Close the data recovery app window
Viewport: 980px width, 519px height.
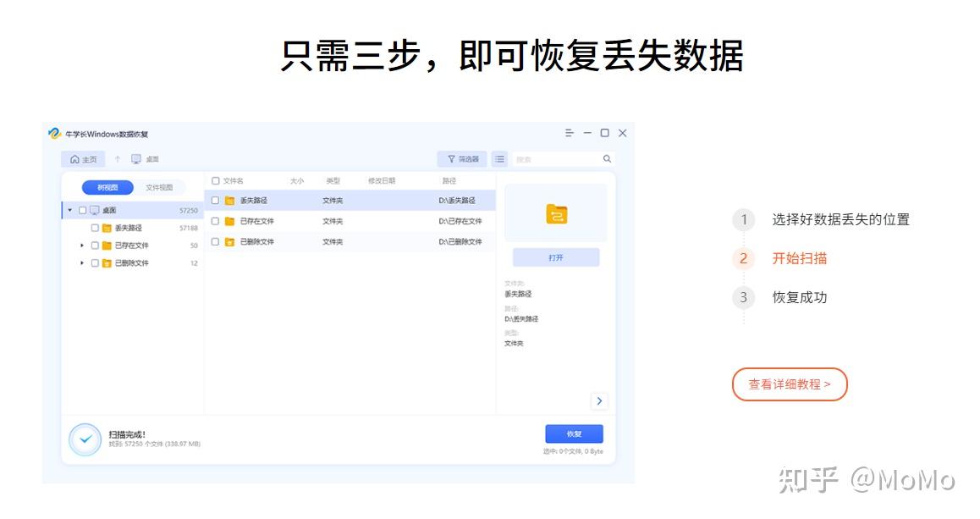(x=623, y=133)
